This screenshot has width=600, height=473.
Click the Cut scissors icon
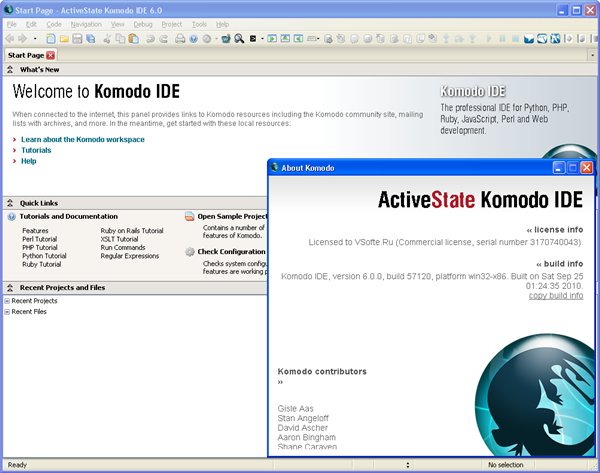click(107, 39)
